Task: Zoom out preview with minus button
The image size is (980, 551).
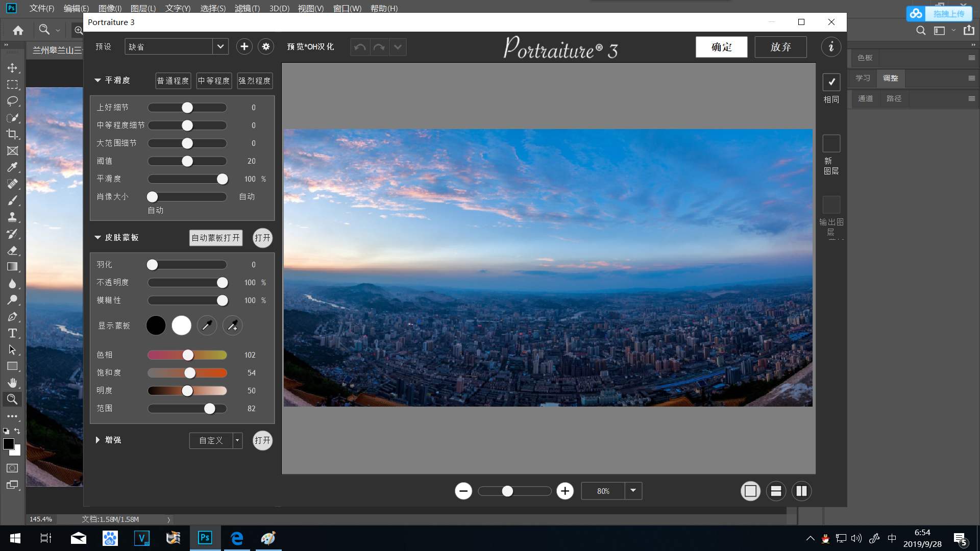Action: click(x=463, y=491)
